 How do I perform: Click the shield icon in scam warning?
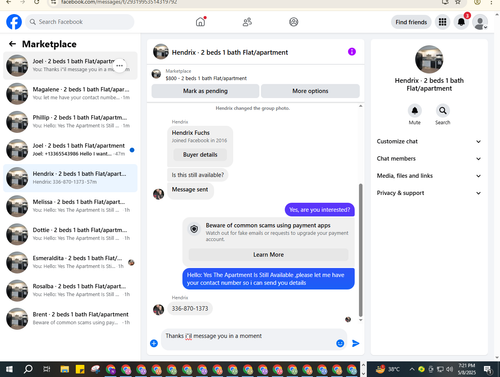click(194, 229)
